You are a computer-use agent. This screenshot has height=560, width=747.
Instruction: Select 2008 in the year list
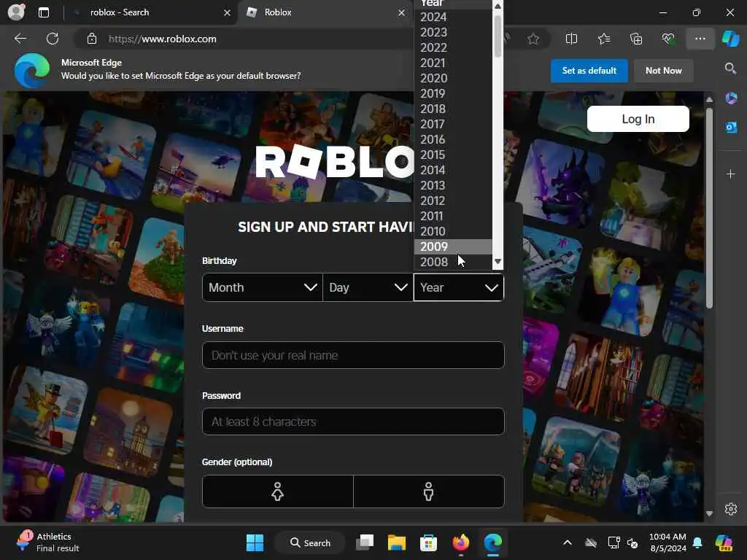(453, 262)
